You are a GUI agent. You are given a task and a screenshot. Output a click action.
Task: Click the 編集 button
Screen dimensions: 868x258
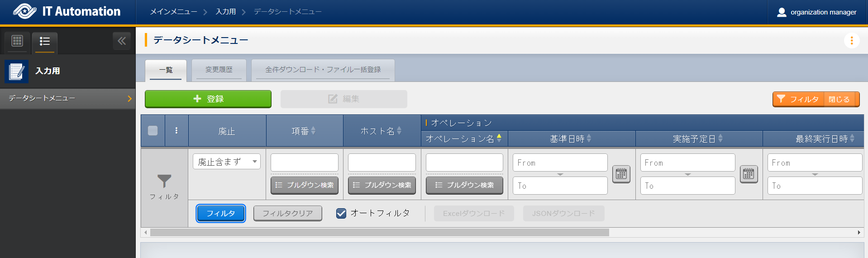(344, 99)
